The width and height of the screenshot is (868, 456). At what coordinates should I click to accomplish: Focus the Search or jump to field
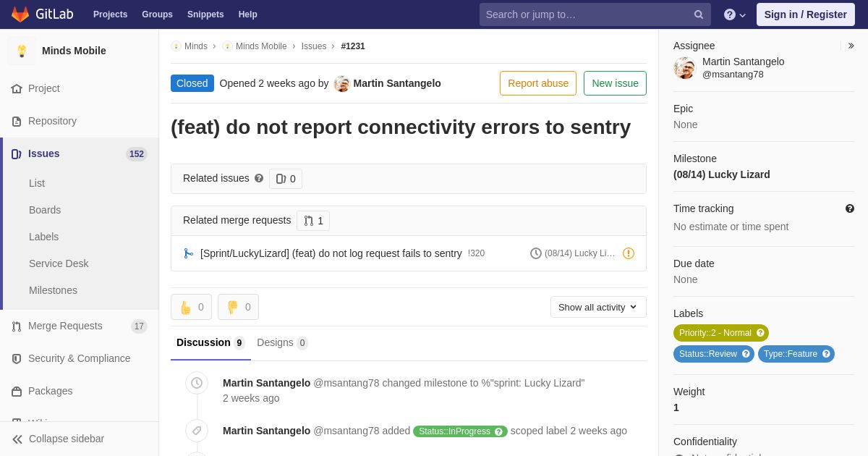coord(595,14)
